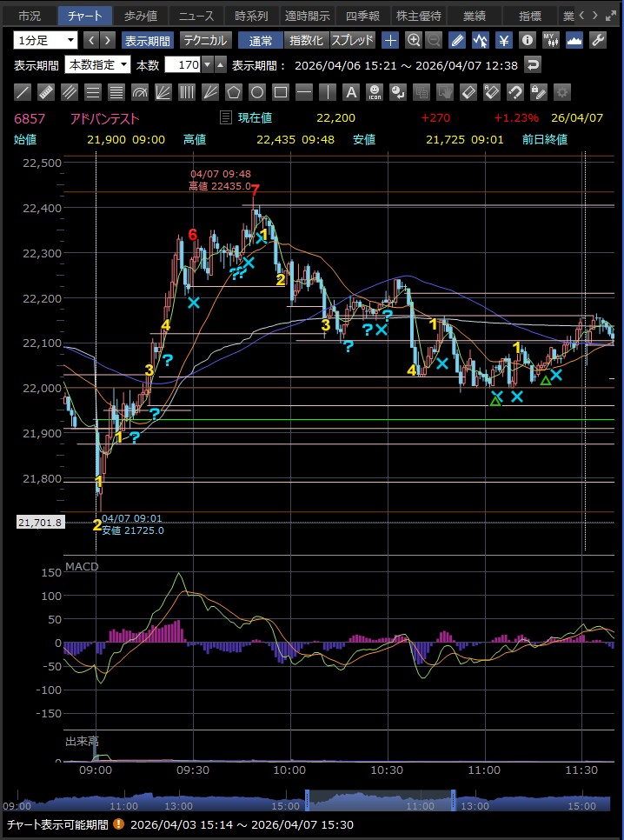Toggle the crosshair cursor button
This screenshot has height=840, width=624.
click(390, 40)
